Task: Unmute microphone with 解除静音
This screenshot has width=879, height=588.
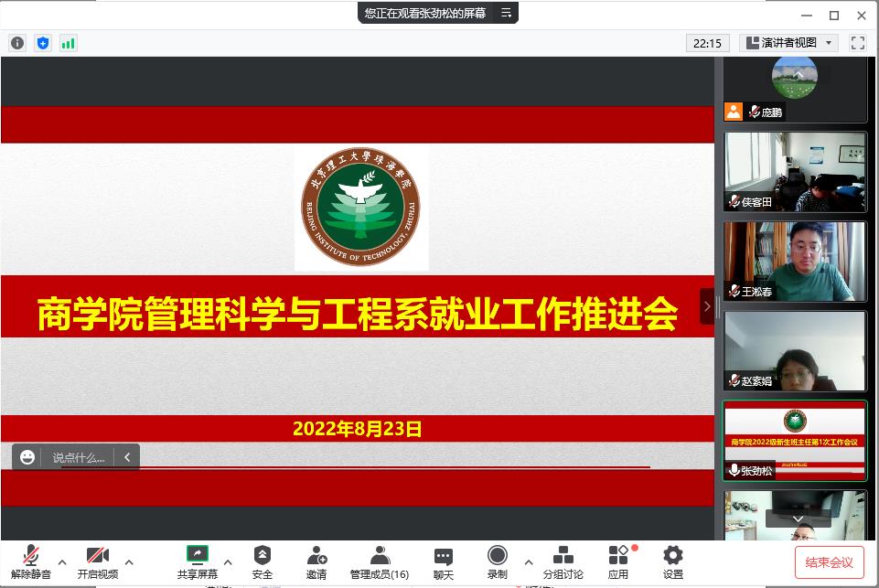Action: (x=31, y=562)
